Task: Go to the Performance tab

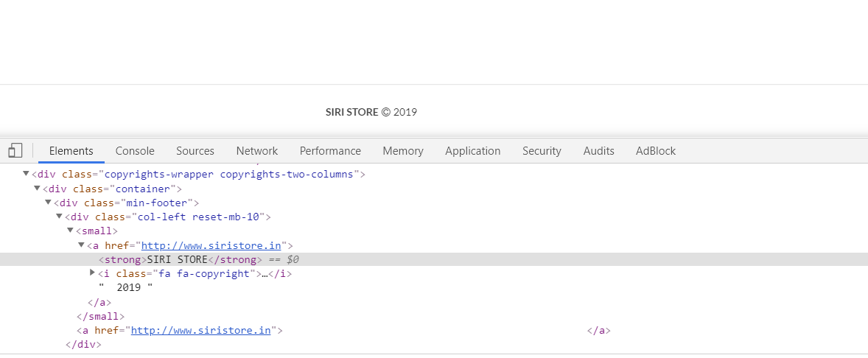Action: pos(330,151)
